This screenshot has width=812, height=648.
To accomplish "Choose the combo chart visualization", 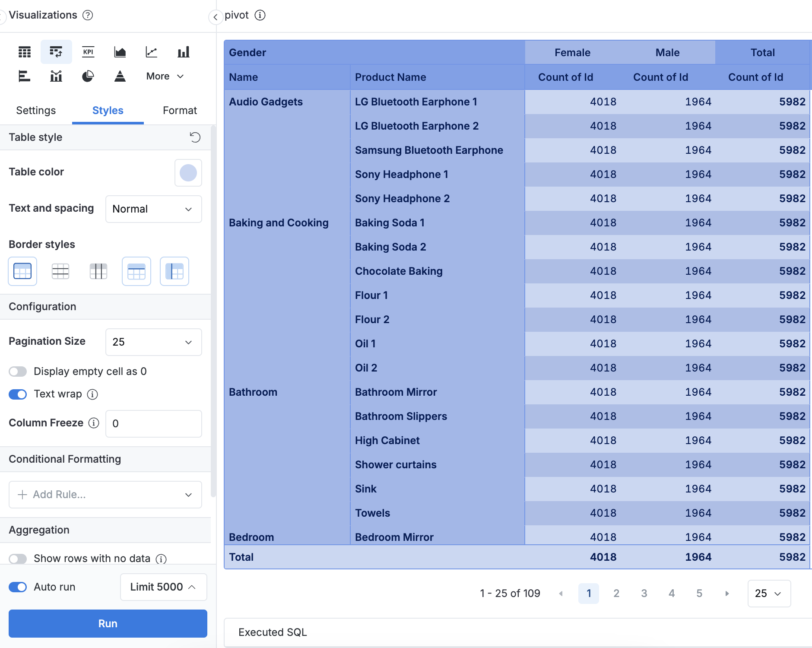I will click(x=56, y=76).
